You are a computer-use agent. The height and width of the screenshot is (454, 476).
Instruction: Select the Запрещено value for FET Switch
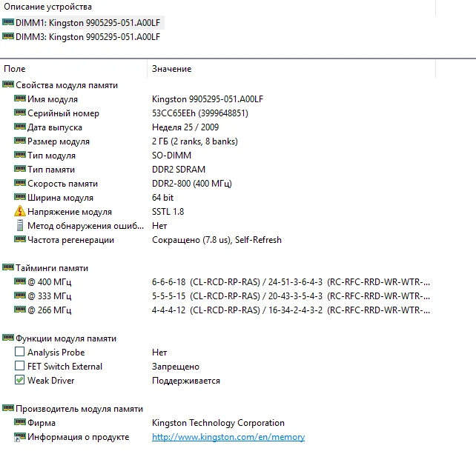[x=176, y=367]
